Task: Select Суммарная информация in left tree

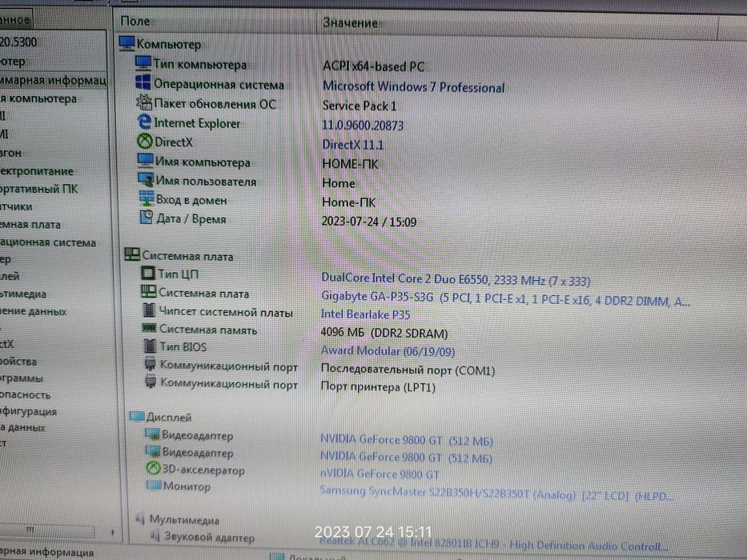Action: [x=53, y=80]
